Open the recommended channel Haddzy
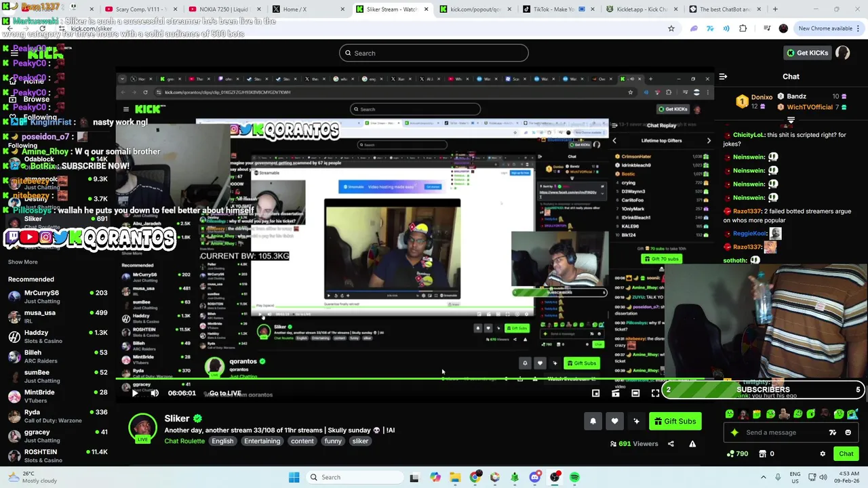The image size is (868, 488). click(x=58, y=336)
